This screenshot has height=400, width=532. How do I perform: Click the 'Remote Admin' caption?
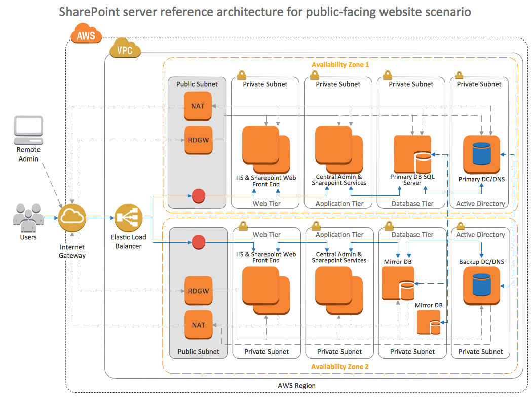click(28, 154)
